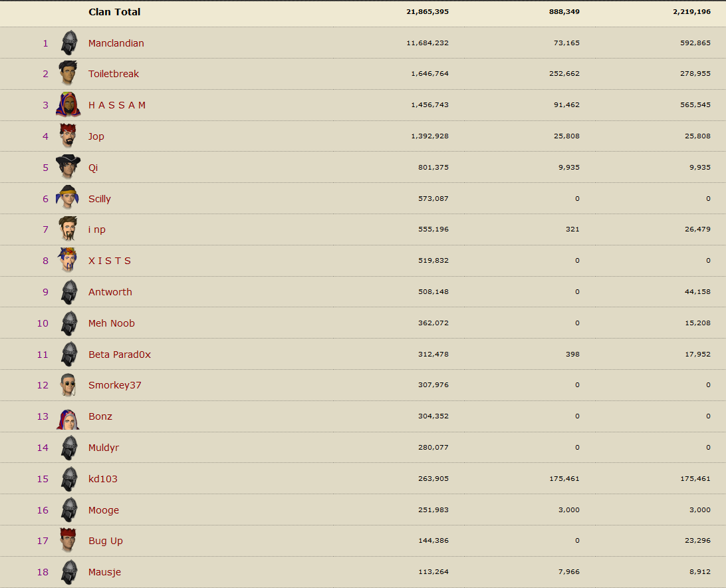Click Toiletbreak's dark-haired avatar icon

pyautogui.click(x=68, y=74)
